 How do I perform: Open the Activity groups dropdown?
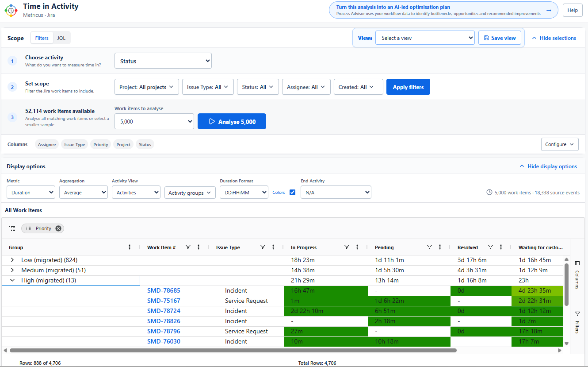(190, 193)
